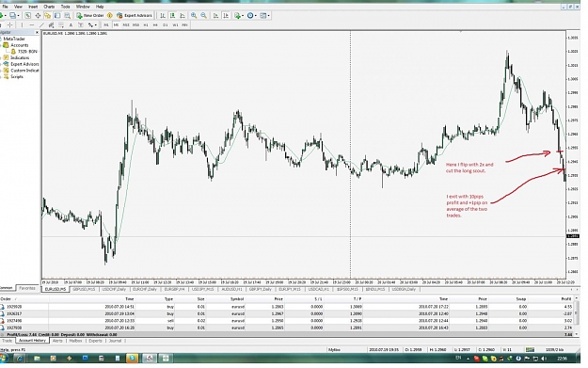Zoom out on the chart
Image resolution: width=588 pixels, height=368 pixels.
[203, 15]
